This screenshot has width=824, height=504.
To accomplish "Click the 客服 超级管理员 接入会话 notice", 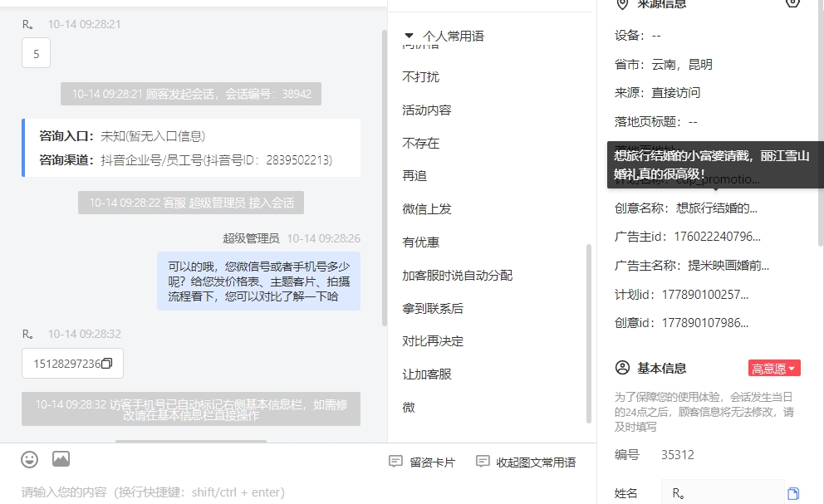I will [191, 203].
